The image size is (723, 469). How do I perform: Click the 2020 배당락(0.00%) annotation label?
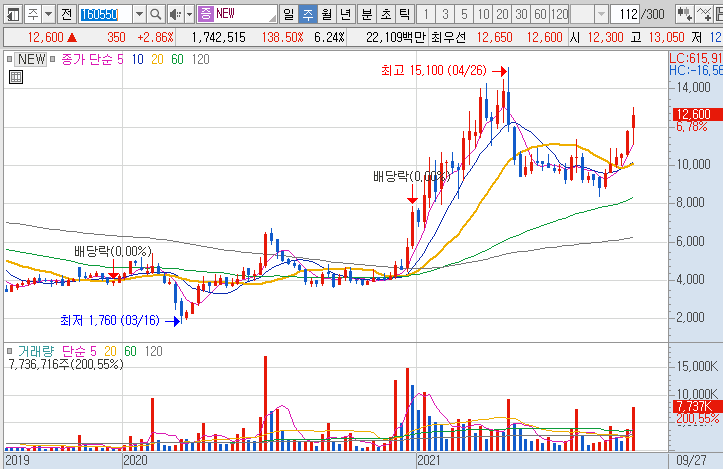tap(113, 251)
